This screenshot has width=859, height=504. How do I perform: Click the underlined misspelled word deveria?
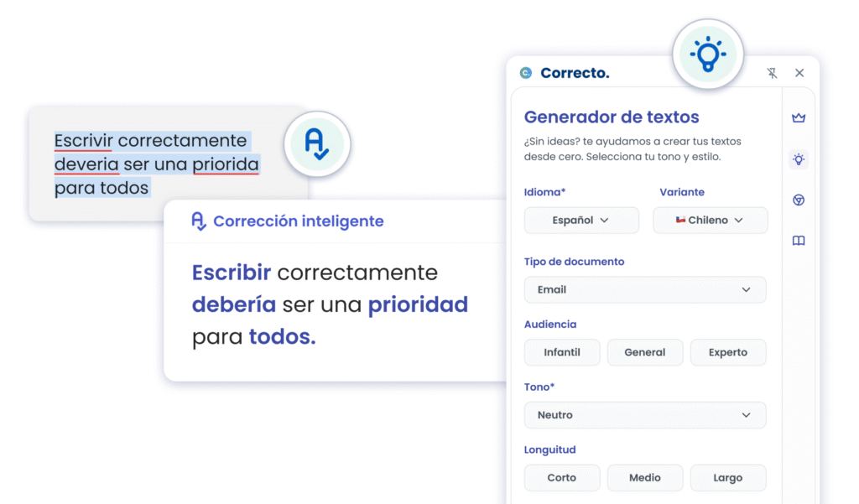(86, 164)
